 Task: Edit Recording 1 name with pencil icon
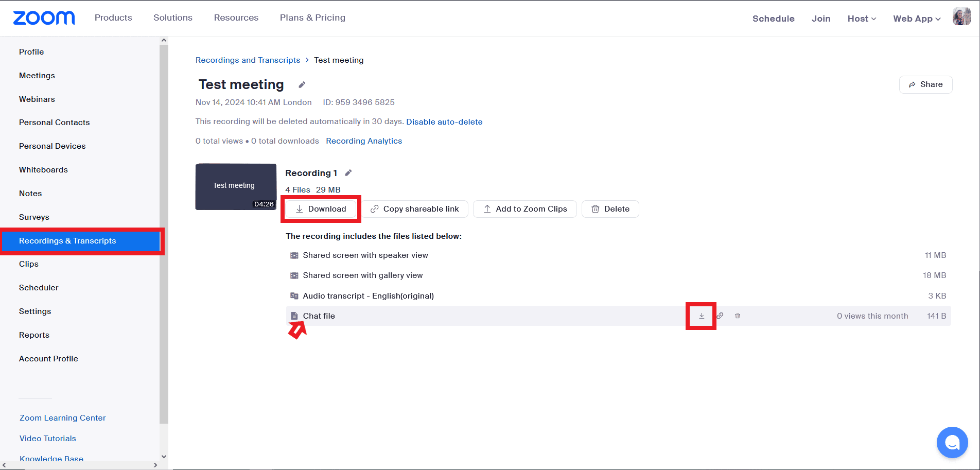[348, 173]
